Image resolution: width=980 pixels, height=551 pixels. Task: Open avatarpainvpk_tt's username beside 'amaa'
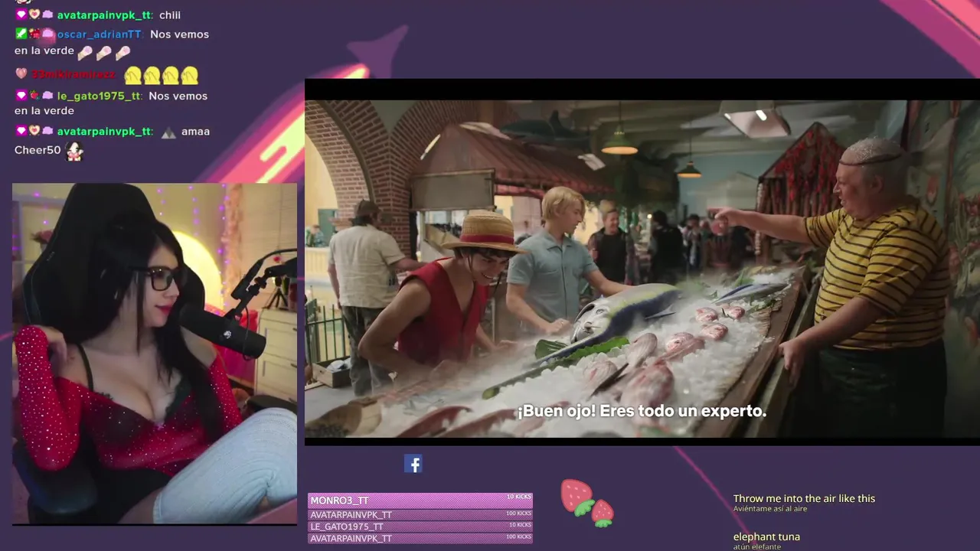click(x=104, y=132)
